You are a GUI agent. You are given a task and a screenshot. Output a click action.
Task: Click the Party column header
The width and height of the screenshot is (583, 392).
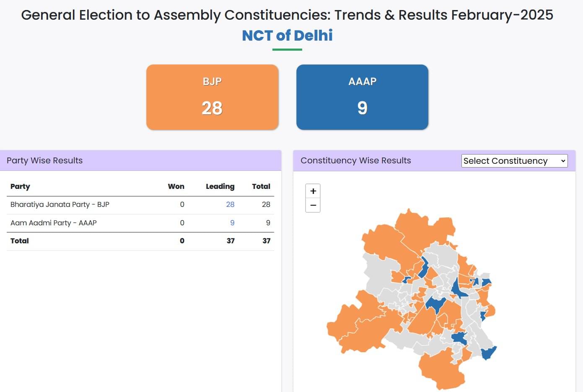(x=20, y=186)
